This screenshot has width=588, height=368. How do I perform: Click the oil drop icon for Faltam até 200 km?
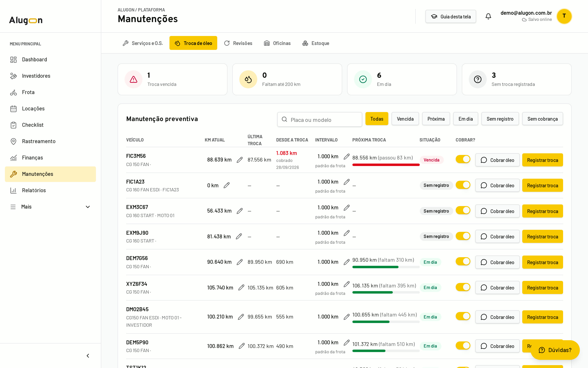pos(248,79)
